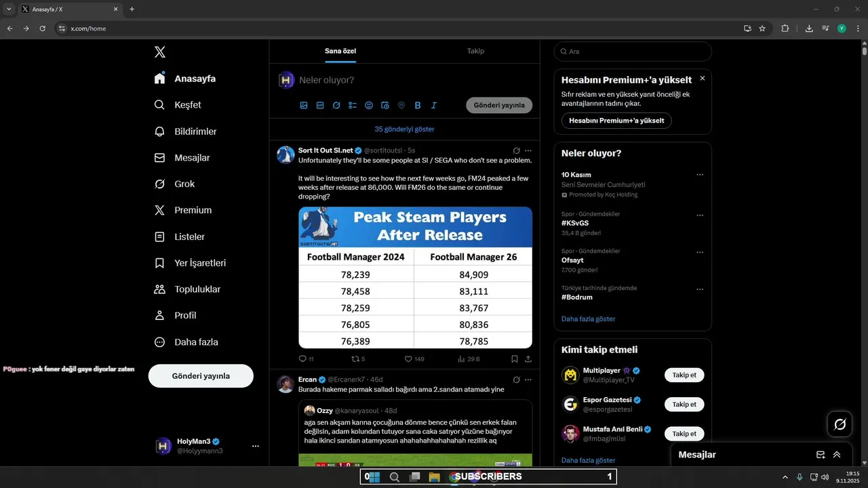Open Grok from sidebar
This screenshot has height=488, width=868.
(174, 184)
